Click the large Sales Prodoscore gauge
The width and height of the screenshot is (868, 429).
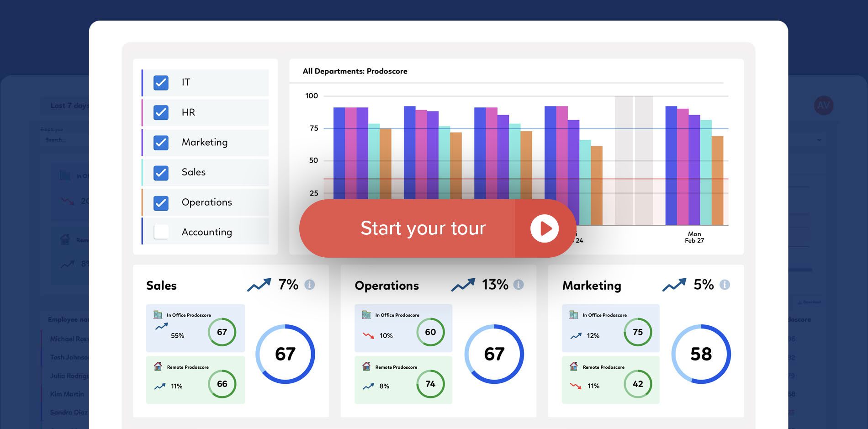(285, 354)
